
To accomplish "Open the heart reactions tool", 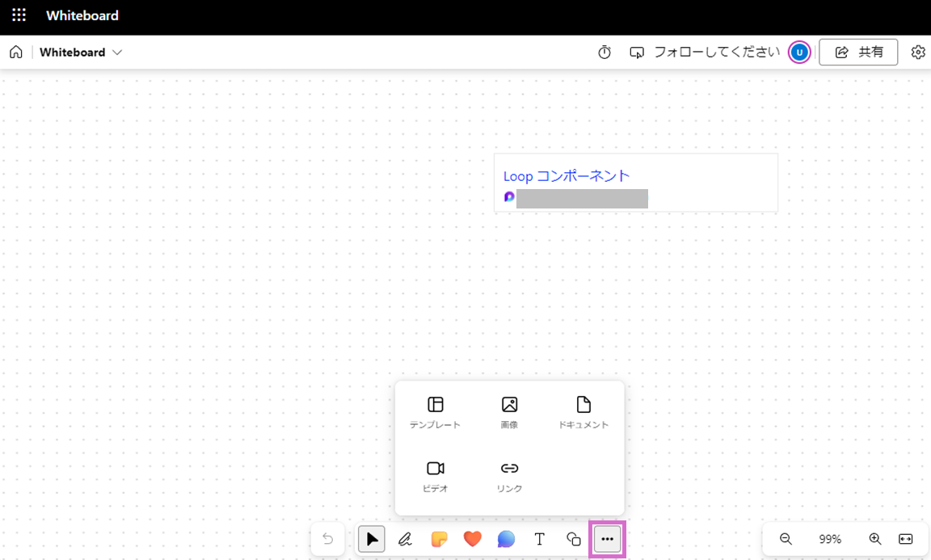I will (473, 539).
